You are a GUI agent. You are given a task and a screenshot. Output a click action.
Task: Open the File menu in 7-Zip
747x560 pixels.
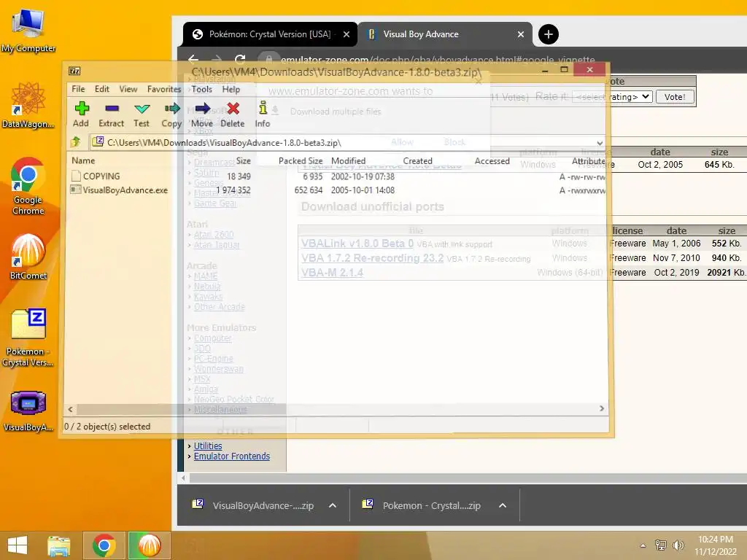click(x=78, y=89)
